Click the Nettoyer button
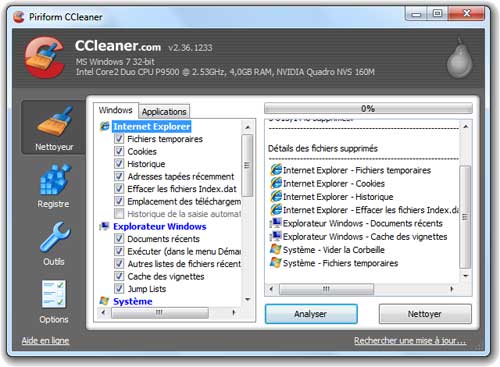The width and height of the screenshot is (500, 367). click(x=425, y=314)
